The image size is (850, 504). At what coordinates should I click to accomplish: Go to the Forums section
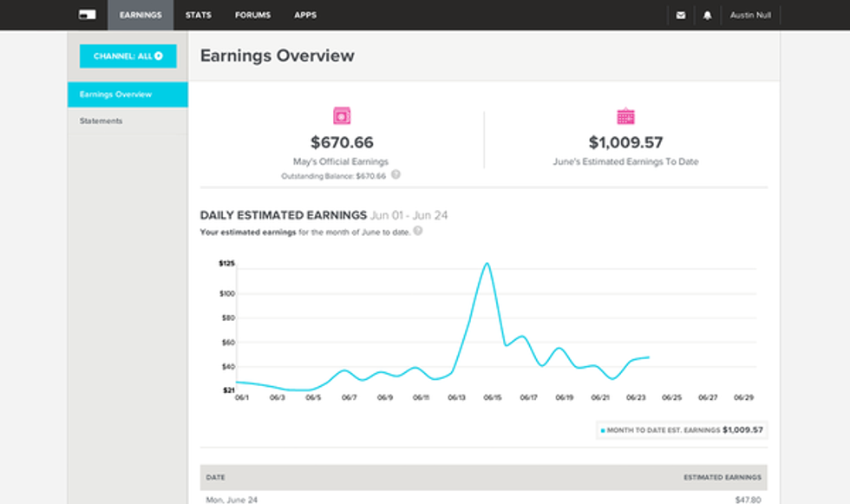(x=252, y=16)
